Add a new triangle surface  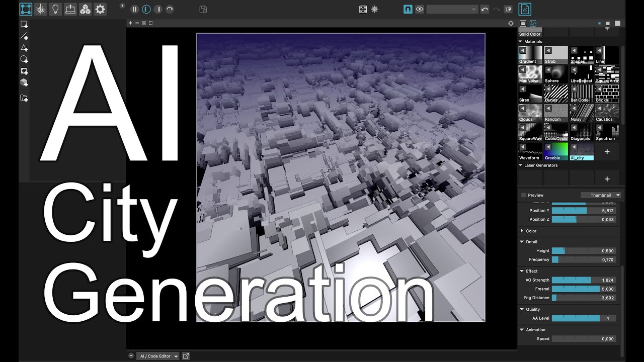point(24,48)
